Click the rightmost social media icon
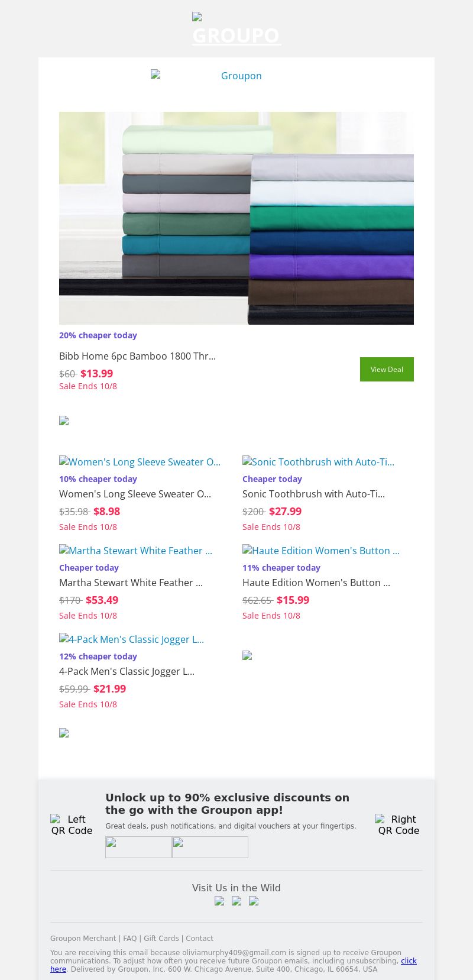This screenshot has width=473, height=980. [x=254, y=901]
